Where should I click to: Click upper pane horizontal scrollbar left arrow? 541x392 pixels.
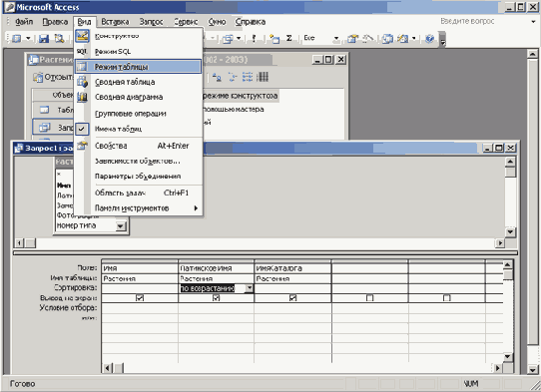pos(20,243)
